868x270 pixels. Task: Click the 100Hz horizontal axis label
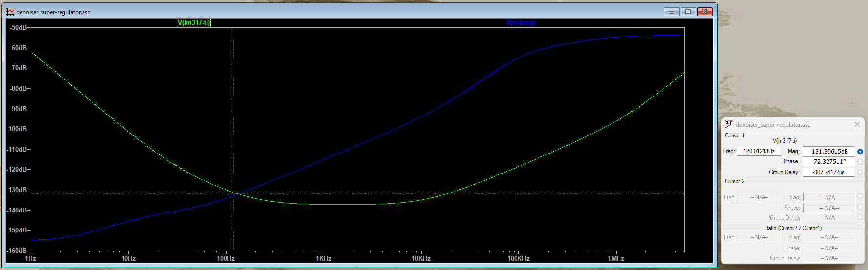pyautogui.click(x=226, y=258)
